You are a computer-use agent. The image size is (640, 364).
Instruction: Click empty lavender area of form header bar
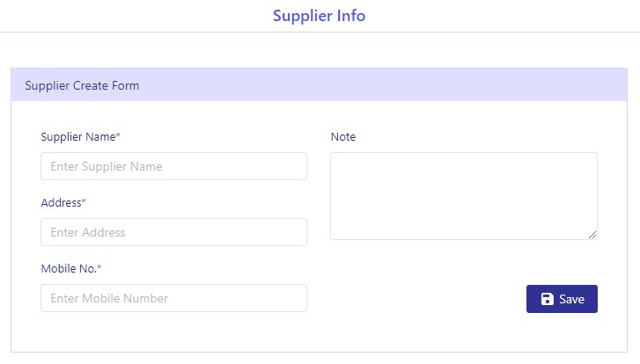[384, 84]
